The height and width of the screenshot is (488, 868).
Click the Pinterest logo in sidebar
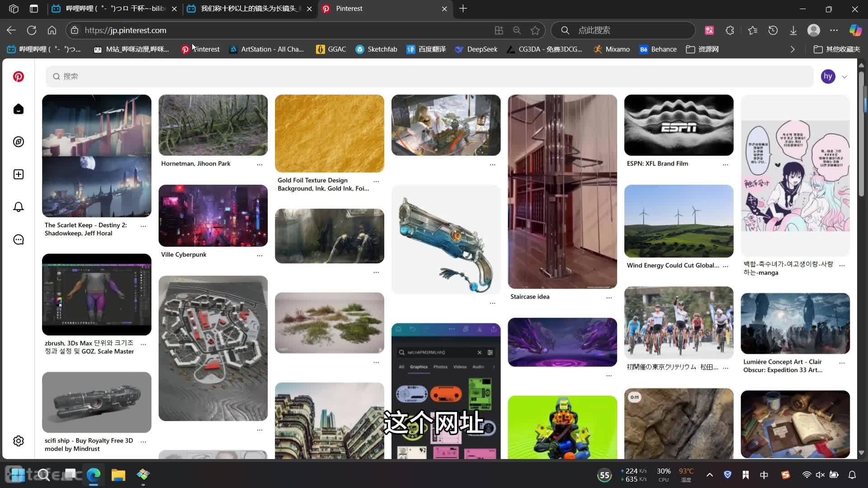click(19, 77)
